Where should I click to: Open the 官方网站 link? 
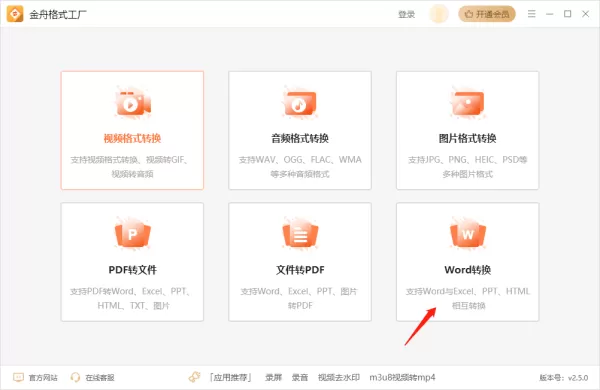coord(43,378)
